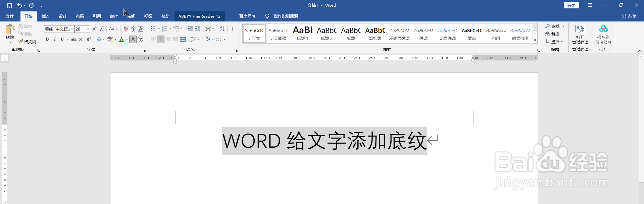Image resolution: width=644 pixels, height=204 pixels.
Task: Apply yellow text highlight color
Action: pyautogui.click(x=110, y=39)
